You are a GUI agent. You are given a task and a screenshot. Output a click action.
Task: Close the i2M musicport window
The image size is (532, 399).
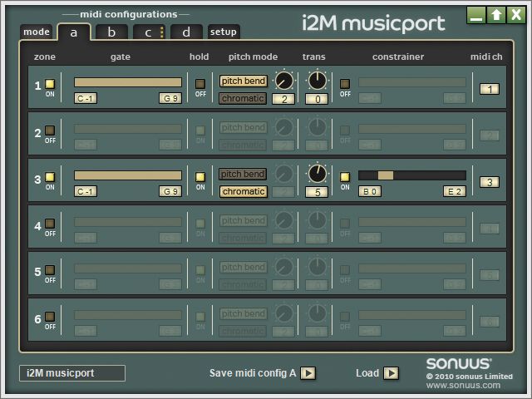(516, 15)
